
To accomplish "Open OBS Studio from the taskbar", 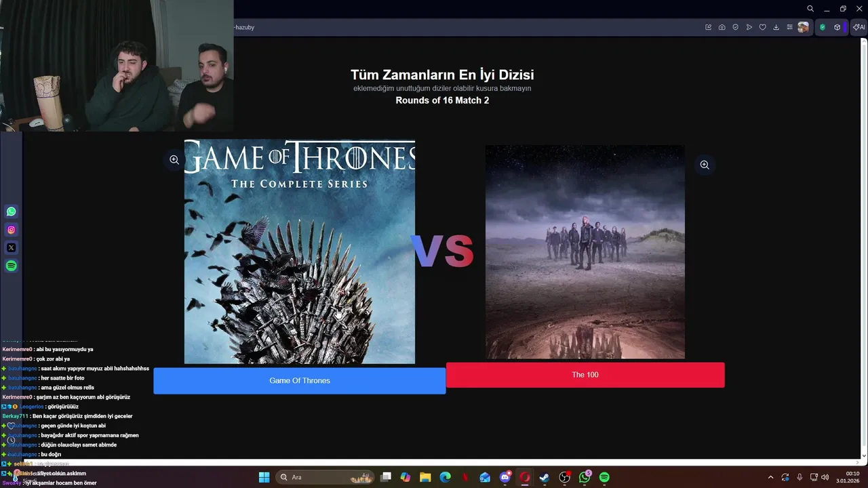I will (x=564, y=477).
